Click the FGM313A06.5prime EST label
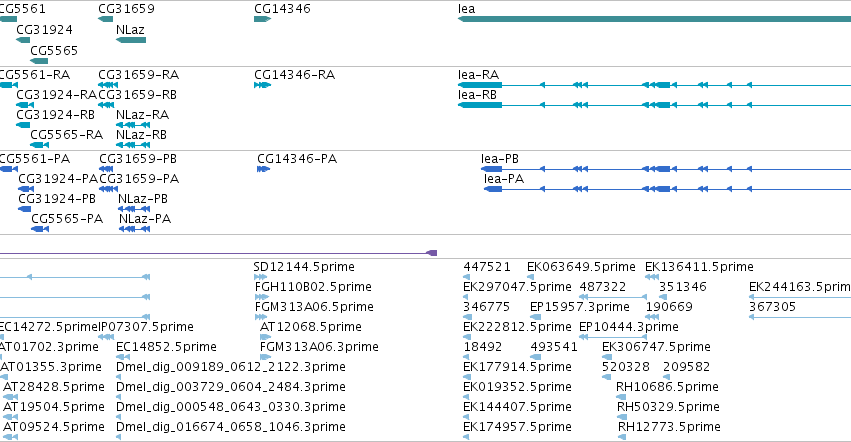851x442 pixels. [314, 307]
